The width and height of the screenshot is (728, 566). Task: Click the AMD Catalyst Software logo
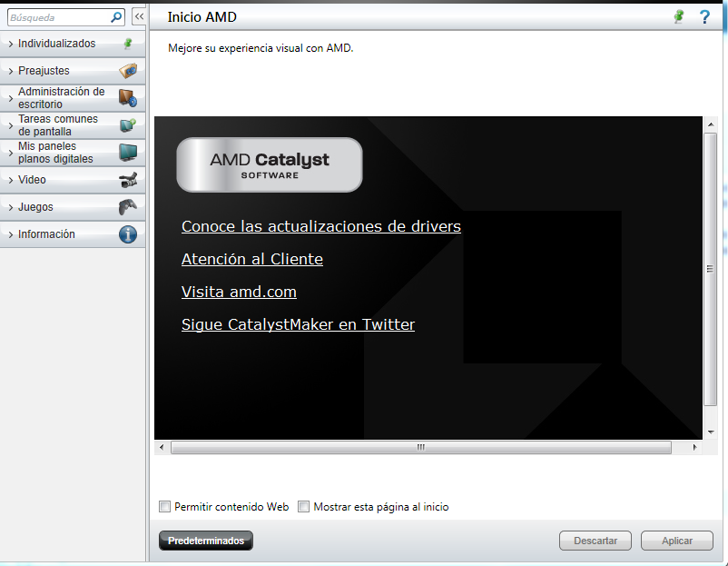270,164
